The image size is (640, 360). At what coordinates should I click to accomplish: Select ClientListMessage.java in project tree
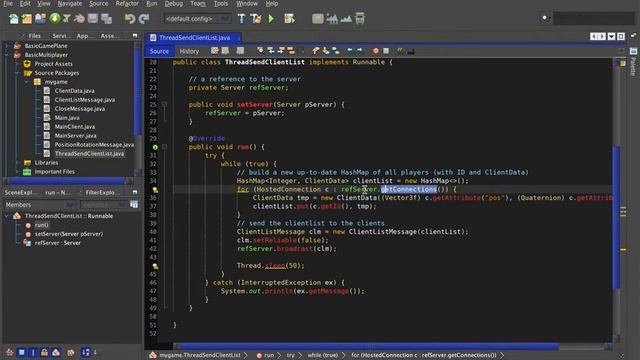coord(84,100)
